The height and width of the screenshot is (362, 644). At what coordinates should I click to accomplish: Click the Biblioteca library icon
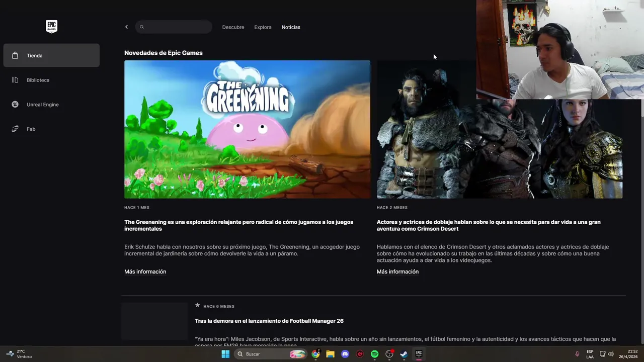click(x=15, y=80)
